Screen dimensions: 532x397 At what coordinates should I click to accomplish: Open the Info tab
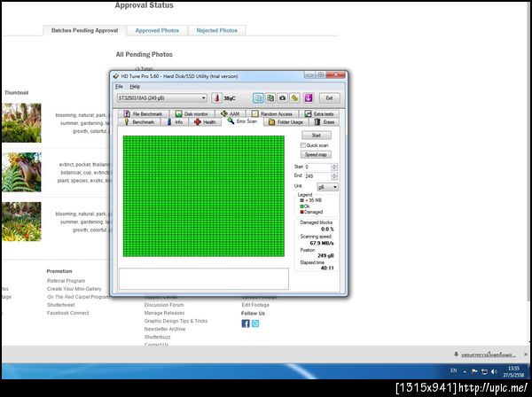click(175, 122)
